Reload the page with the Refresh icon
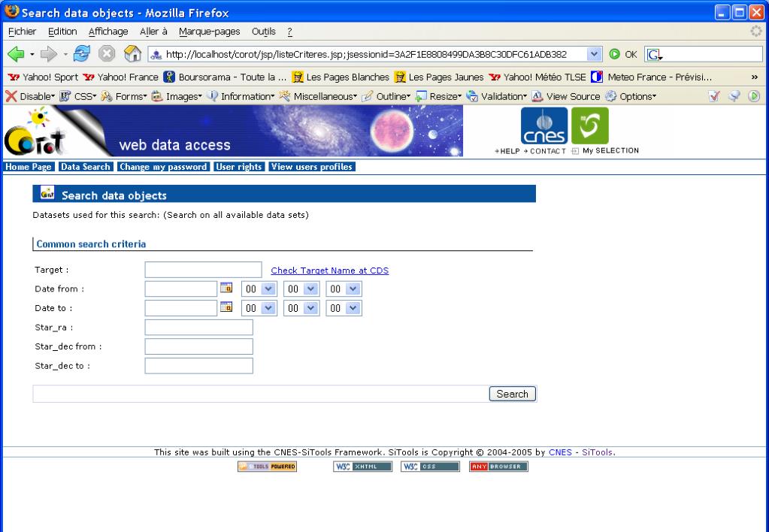Viewport: 769px width, 532px height. click(x=81, y=53)
